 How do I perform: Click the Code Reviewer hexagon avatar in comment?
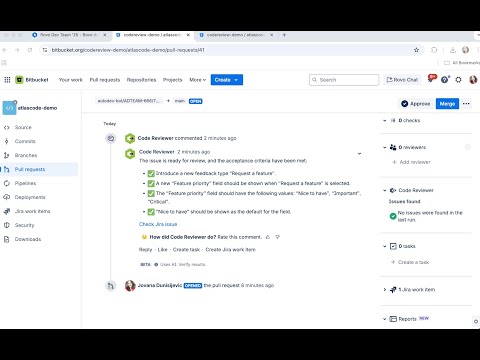coord(130,154)
